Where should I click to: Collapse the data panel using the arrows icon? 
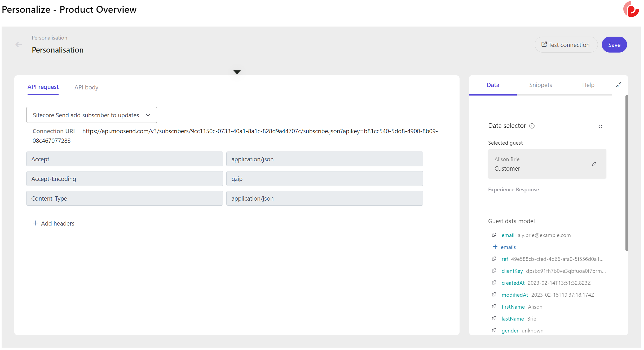coord(618,85)
